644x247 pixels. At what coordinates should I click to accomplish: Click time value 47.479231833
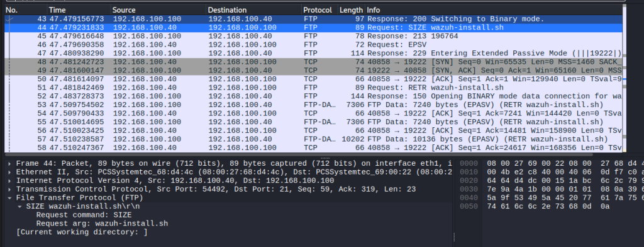pos(77,28)
